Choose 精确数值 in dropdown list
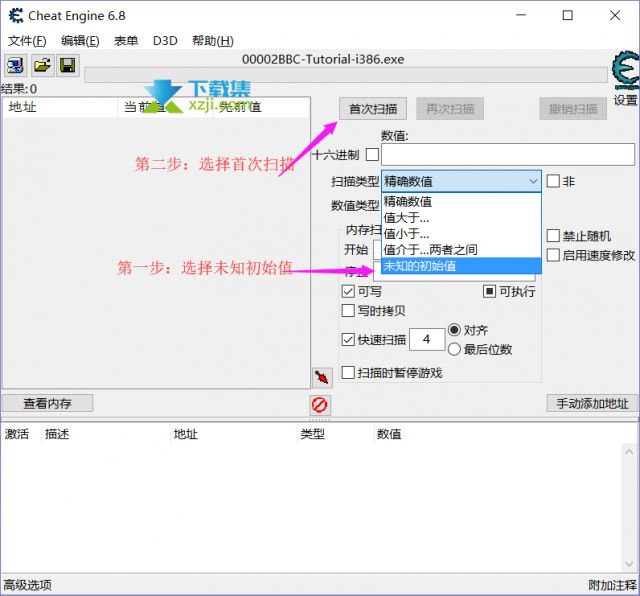The width and height of the screenshot is (640, 596). (x=461, y=201)
